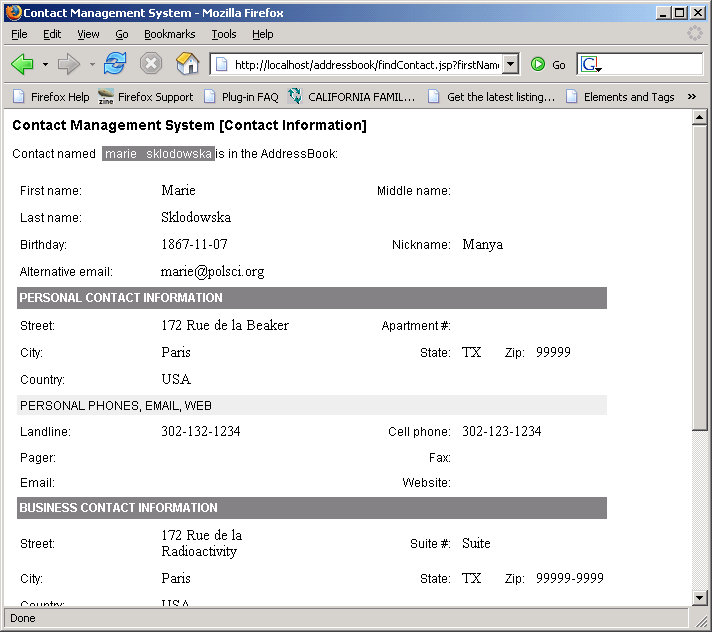The height and width of the screenshot is (632, 712).
Task: Click the green Go button icon
Action: pyautogui.click(x=538, y=64)
